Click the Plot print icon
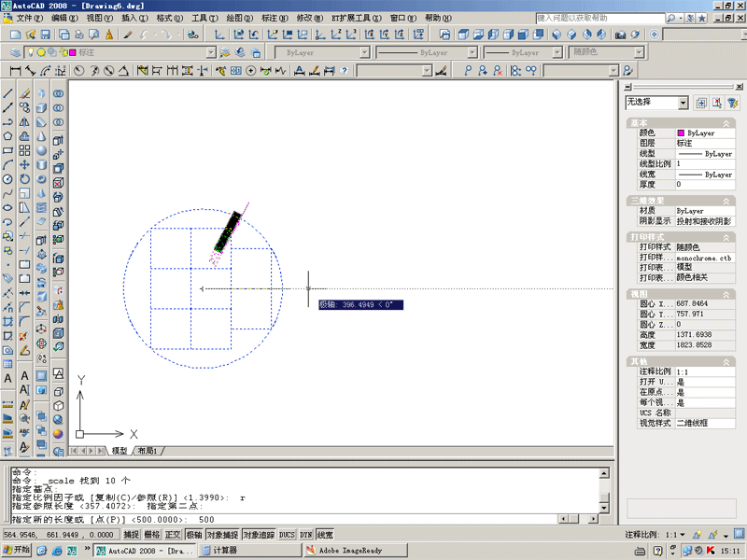The width and height of the screenshot is (747, 560). 79,35
